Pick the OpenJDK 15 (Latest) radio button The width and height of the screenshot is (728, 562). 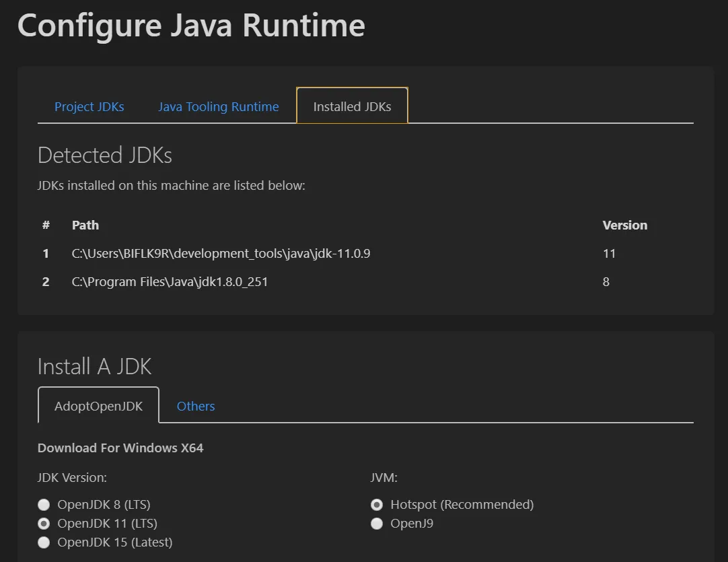[x=44, y=542]
